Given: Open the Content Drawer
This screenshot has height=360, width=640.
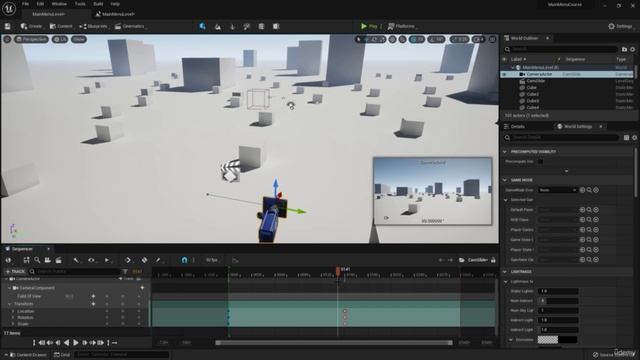Looking at the screenshot, I should [x=27, y=355].
